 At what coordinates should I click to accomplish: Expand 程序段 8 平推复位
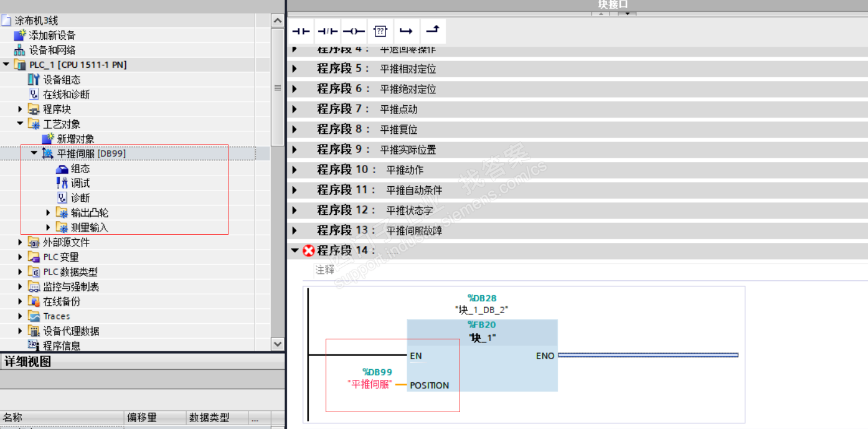tap(295, 130)
